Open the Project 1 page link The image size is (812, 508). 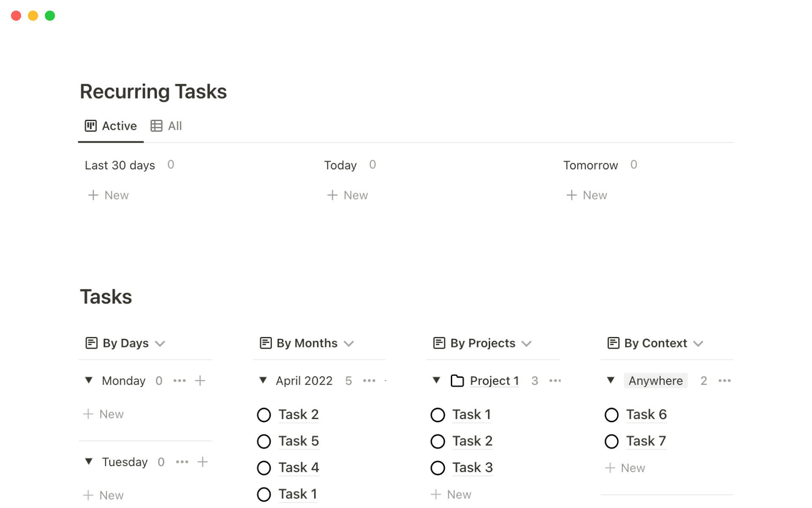click(x=494, y=381)
